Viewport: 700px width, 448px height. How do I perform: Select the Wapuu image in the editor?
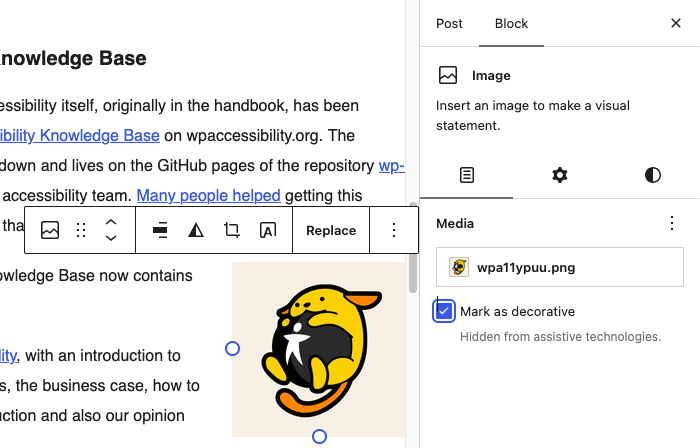click(319, 349)
